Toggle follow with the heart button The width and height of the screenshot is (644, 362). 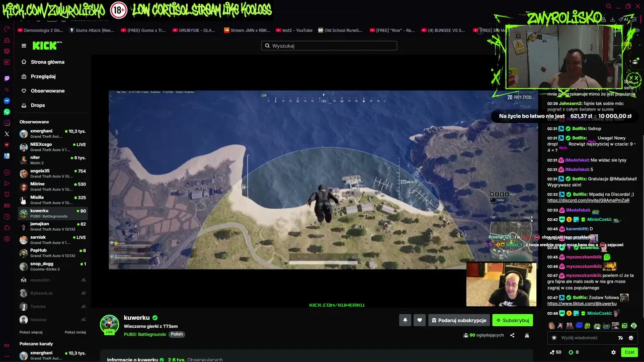pyautogui.click(x=420, y=320)
